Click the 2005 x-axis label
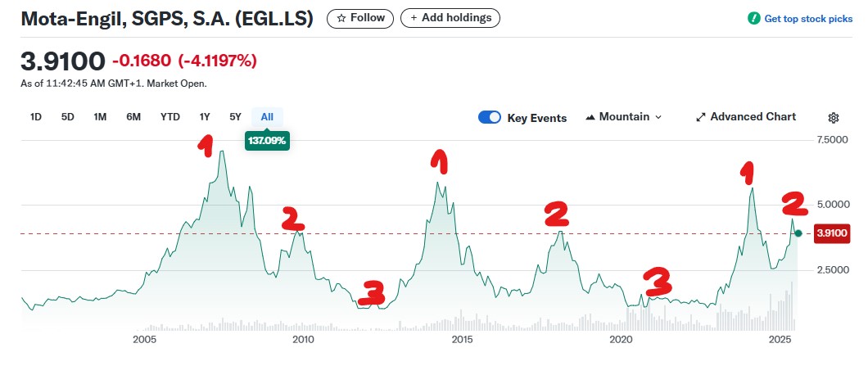The image size is (868, 366). (142, 339)
